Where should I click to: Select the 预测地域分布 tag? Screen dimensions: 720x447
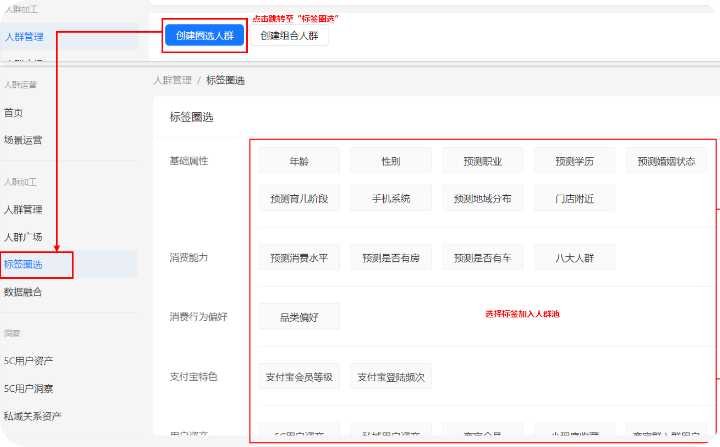(483, 198)
